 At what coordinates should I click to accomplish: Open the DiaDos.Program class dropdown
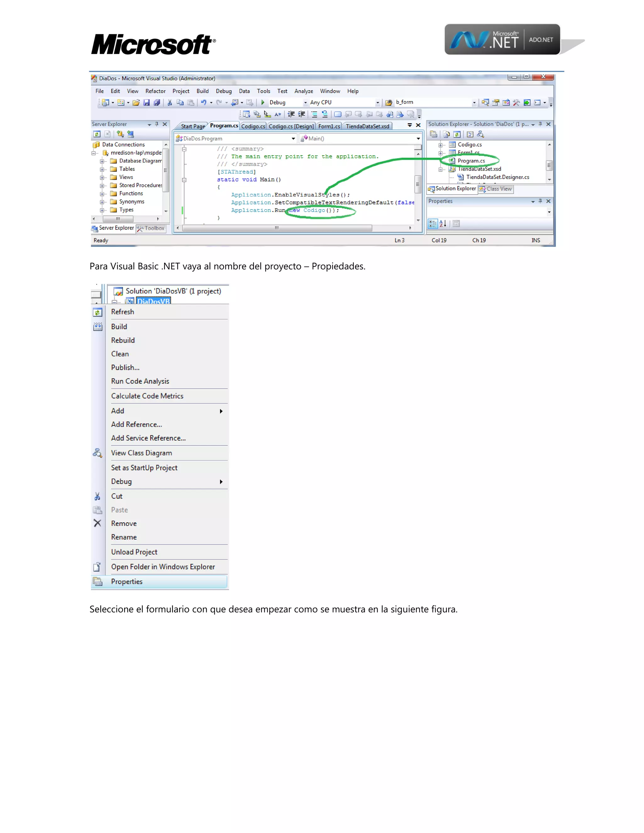[x=293, y=138]
